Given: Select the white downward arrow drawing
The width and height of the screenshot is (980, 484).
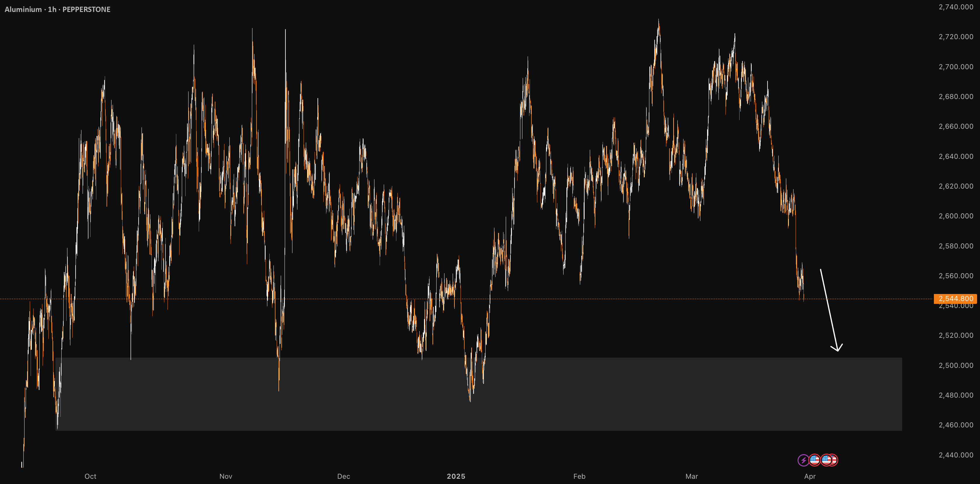Looking at the screenshot, I should pos(831,310).
